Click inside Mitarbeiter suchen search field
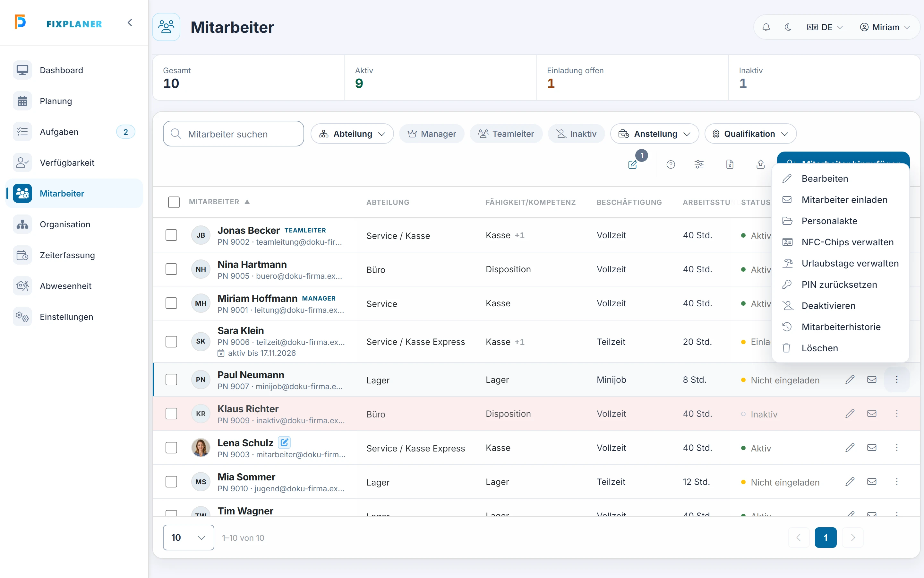The width and height of the screenshot is (924, 578). 233,134
